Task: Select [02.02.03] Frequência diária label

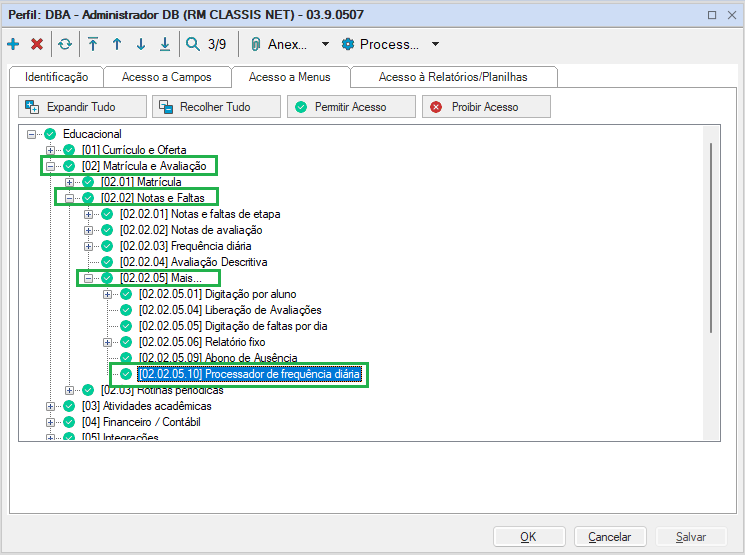Action: pos(185,246)
